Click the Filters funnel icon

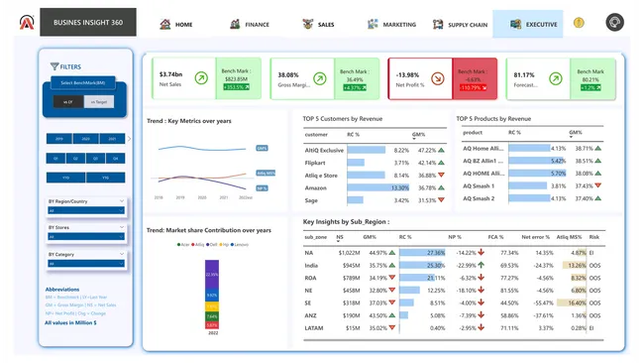54,66
